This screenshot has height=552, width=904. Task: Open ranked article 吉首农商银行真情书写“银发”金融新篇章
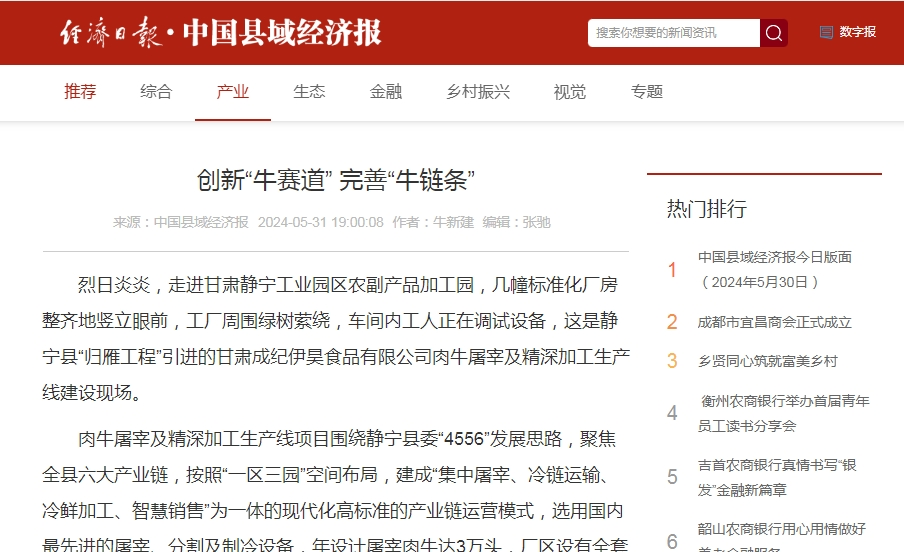coord(777,478)
